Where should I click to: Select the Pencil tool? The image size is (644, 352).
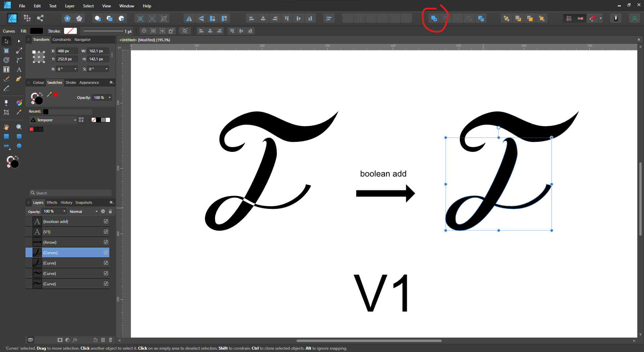coord(6,89)
